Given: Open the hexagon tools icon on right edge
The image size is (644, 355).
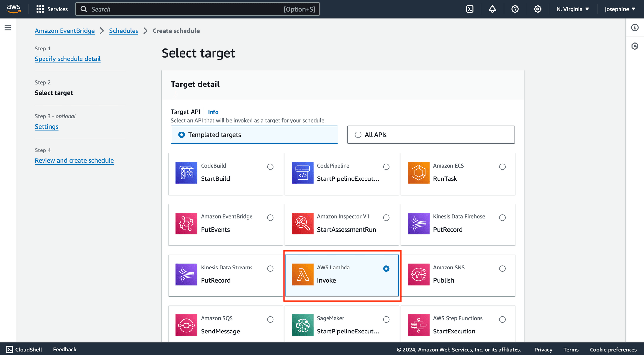Looking at the screenshot, I should (x=635, y=46).
